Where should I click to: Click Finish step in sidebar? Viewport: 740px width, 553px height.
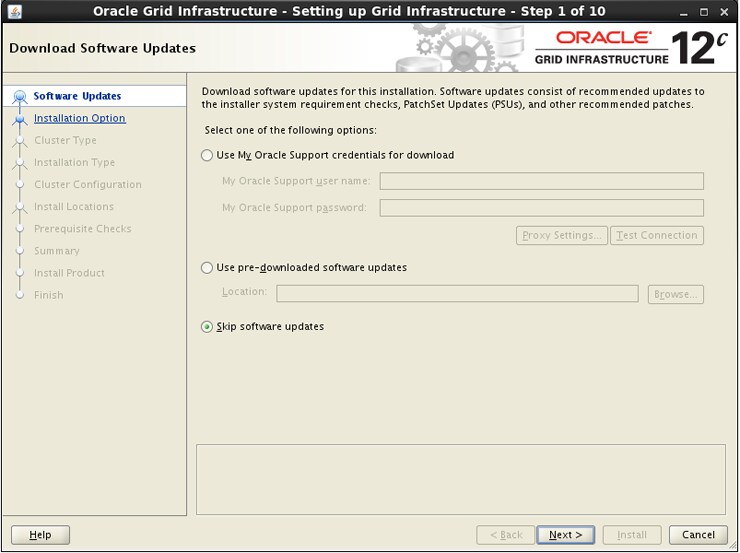49,295
